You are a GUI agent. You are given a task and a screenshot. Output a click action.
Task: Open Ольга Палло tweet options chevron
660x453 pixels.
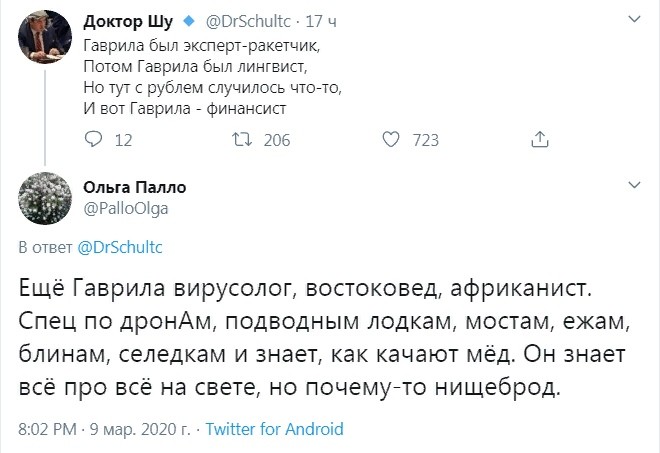click(634, 186)
